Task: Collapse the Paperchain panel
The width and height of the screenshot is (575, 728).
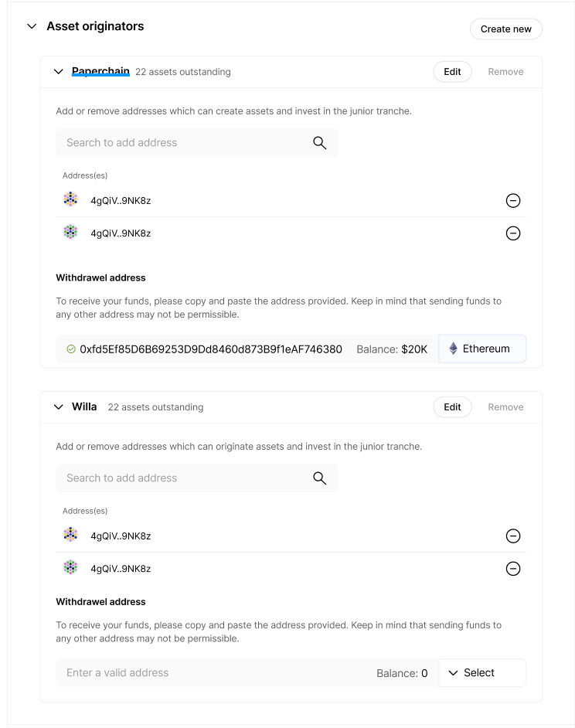Action: (58, 71)
